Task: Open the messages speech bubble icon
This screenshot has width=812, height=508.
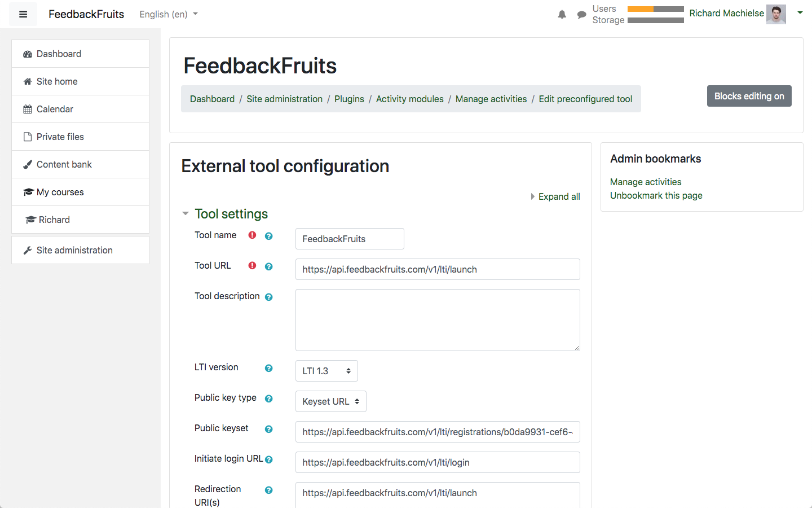Action: pyautogui.click(x=582, y=15)
